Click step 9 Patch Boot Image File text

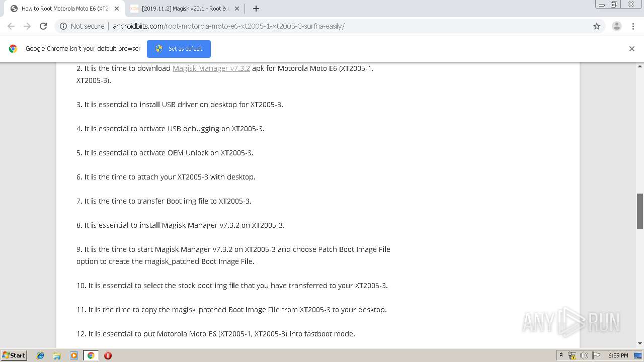pos(233,255)
